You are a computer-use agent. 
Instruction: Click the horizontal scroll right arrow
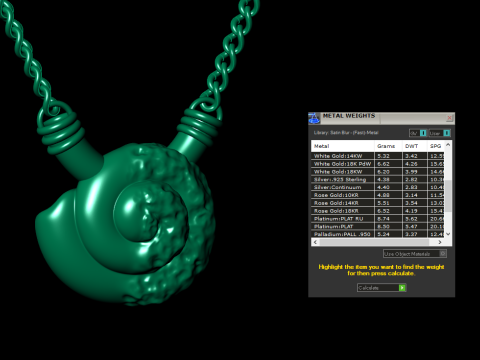[x=440, y=242]
